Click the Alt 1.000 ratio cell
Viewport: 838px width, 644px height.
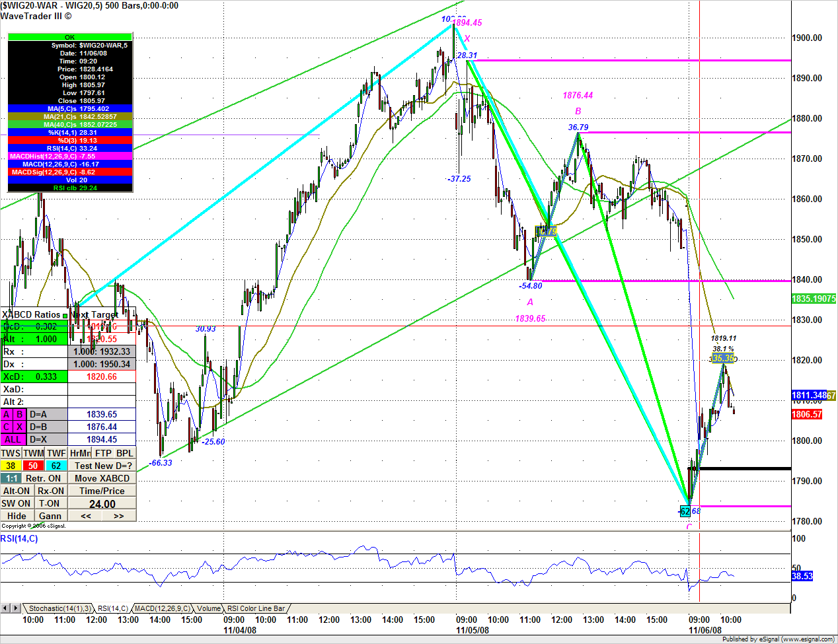(x=34, y=339)
